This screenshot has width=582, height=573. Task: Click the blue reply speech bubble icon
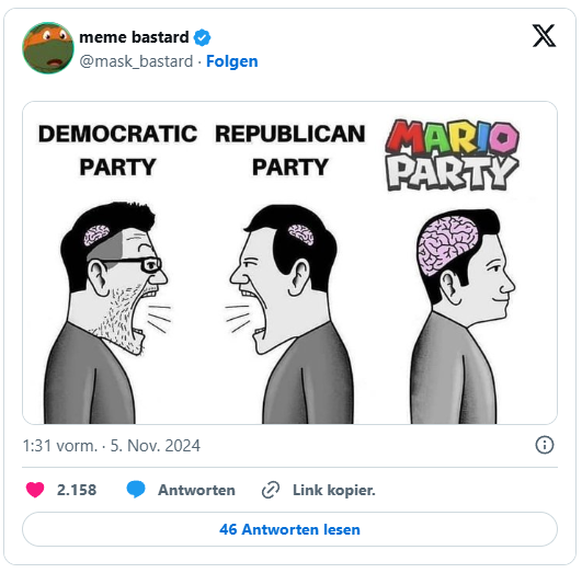(136, 489)
